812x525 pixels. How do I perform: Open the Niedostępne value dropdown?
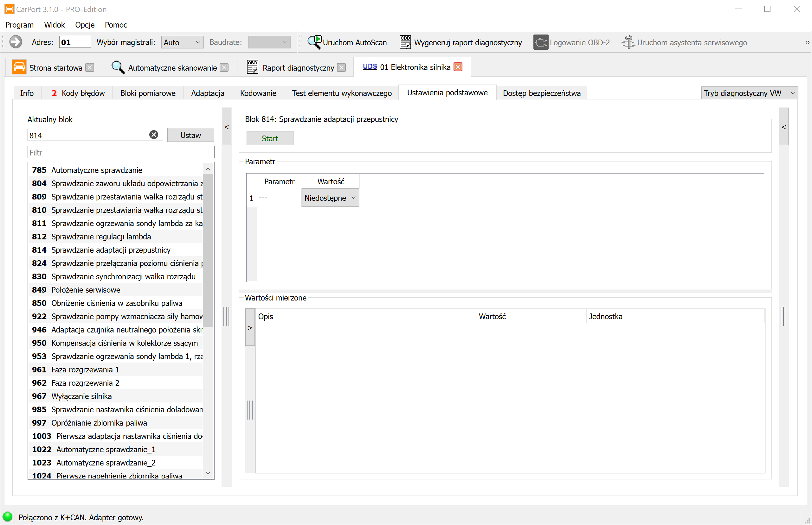(330, 198)
